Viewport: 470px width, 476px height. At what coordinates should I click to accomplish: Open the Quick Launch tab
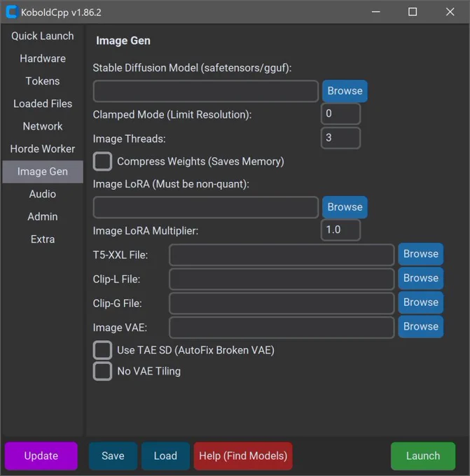coord(43,36)
